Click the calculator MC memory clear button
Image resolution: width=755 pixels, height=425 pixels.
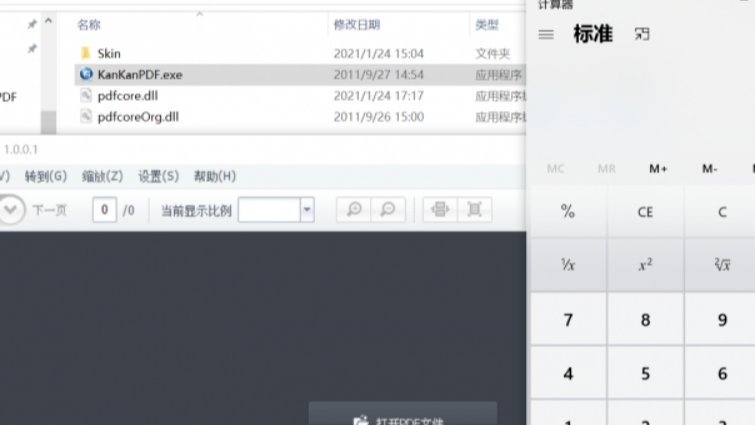[556, 168]
